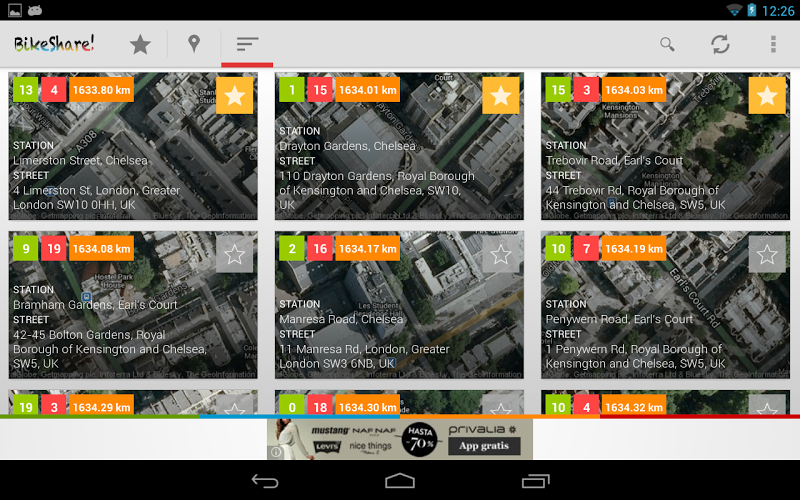Switch to the map pin tab
800x500 pixels.
tap(194, 44)
